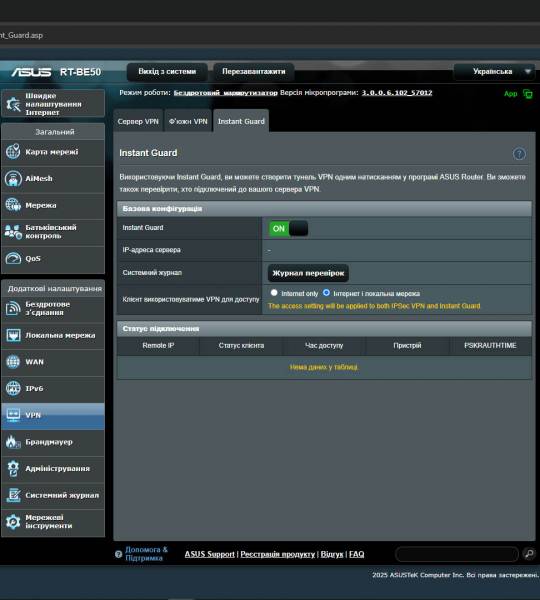This screenshot has height=600, width=540.
Task: Open Адміністрування menu item
Action: tap(53, 469)
